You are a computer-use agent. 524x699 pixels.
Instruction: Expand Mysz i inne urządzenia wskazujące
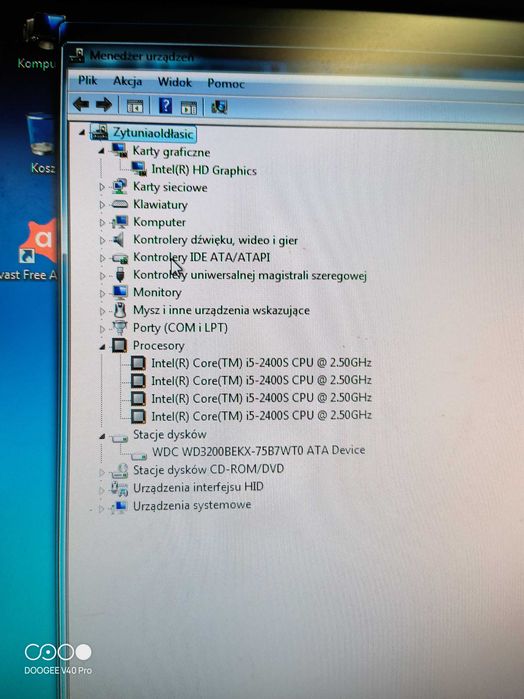click(x=102, y=311)
